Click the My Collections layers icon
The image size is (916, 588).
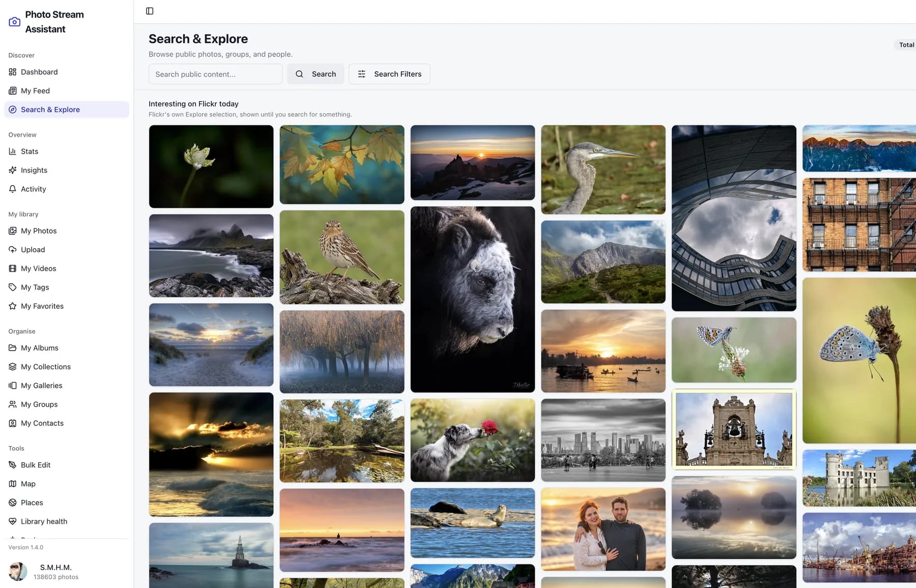[13, 367]
